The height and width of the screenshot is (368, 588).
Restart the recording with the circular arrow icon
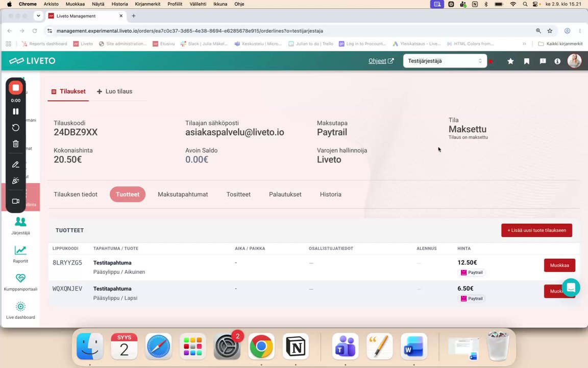15,128
